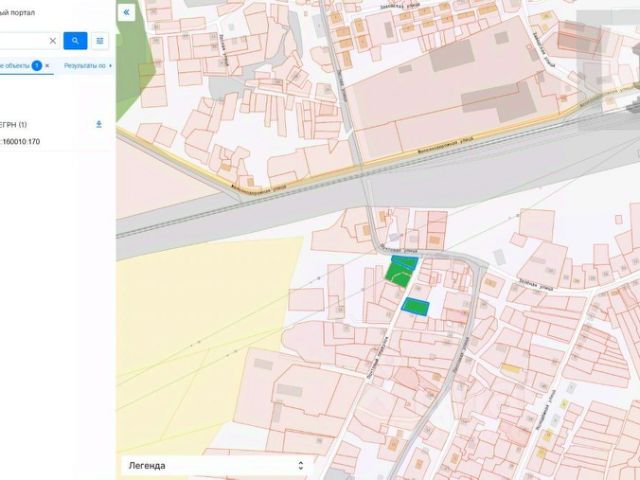Switch to the objects tab with count badge
The width and height of the screenshot is (640, 480).
tap(20, 66)
